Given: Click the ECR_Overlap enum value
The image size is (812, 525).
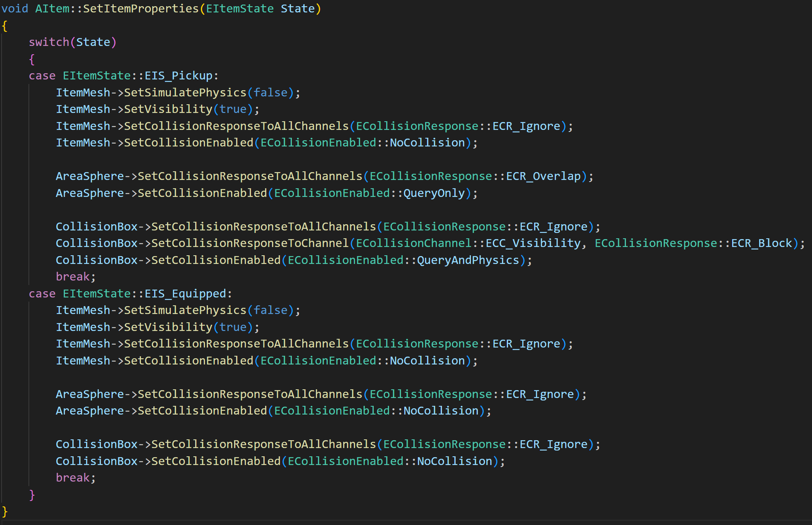Looking at the screenshot, I should tap(543, 176).
